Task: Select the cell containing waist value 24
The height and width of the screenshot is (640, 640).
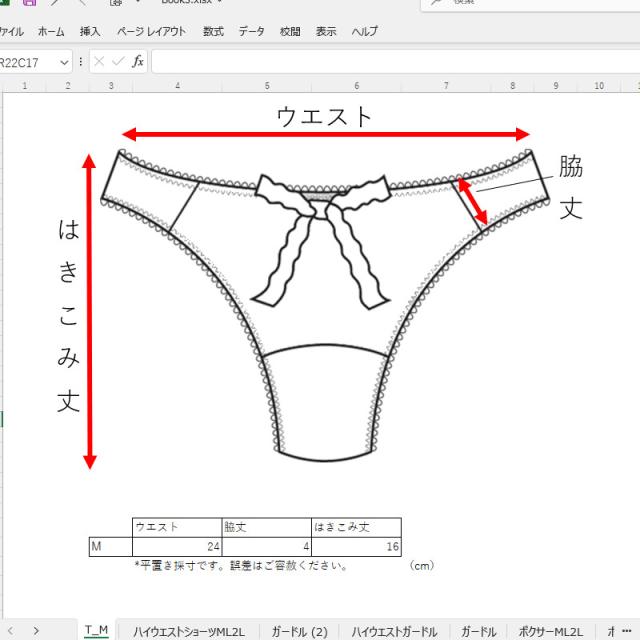Action: tap(176, 546)
